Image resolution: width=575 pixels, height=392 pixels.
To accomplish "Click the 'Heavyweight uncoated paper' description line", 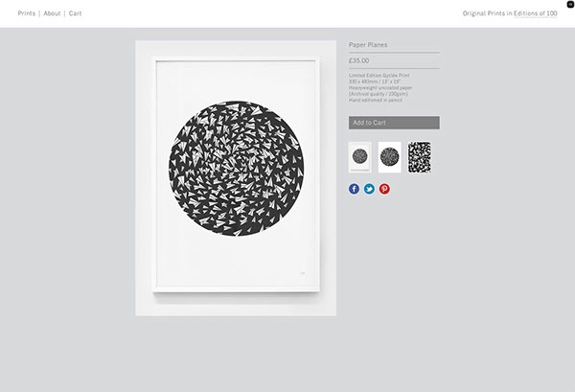I will 380,87.
